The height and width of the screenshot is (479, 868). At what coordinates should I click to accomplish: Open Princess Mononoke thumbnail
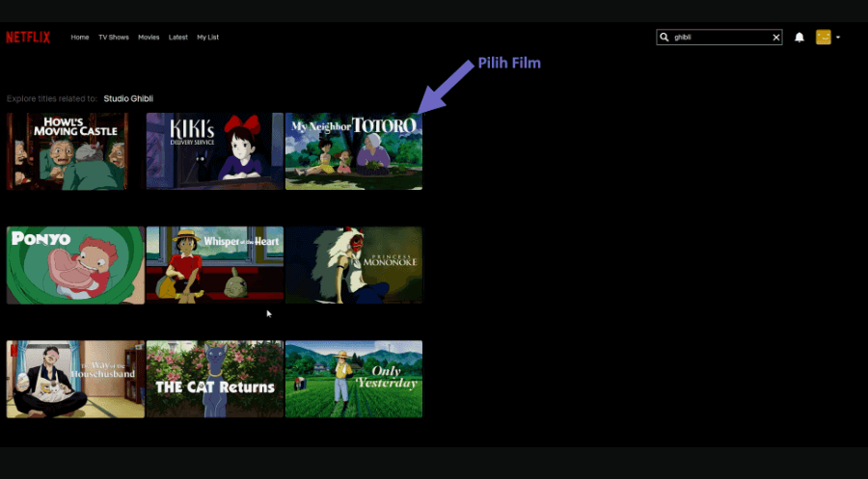354,265
